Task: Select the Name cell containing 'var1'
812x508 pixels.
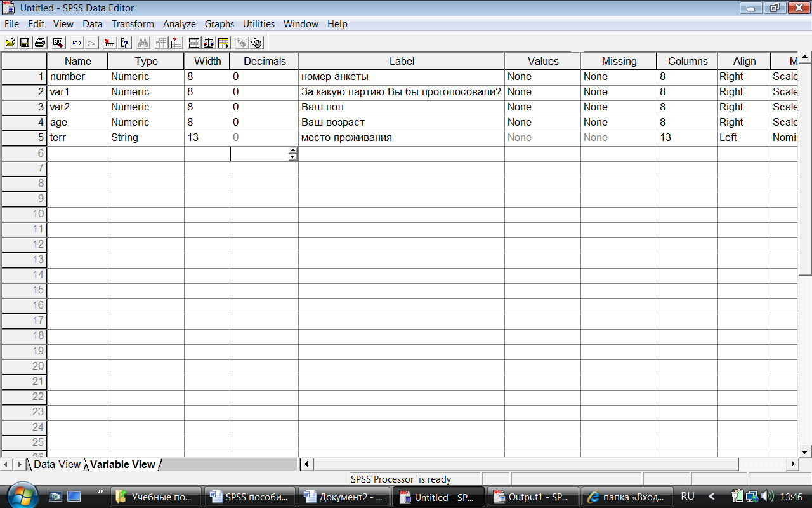Action: click(x=77, y=92)
